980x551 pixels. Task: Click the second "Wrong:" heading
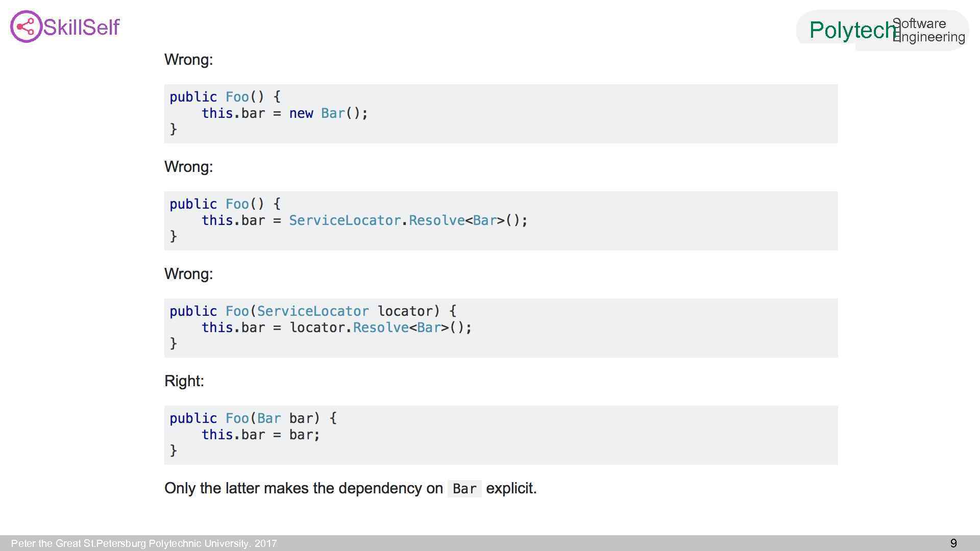click(188, 167)
